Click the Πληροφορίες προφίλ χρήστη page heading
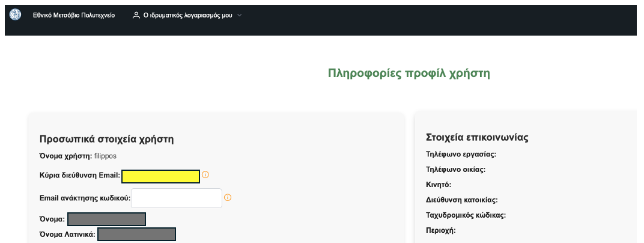 click(x=409, y=73)
